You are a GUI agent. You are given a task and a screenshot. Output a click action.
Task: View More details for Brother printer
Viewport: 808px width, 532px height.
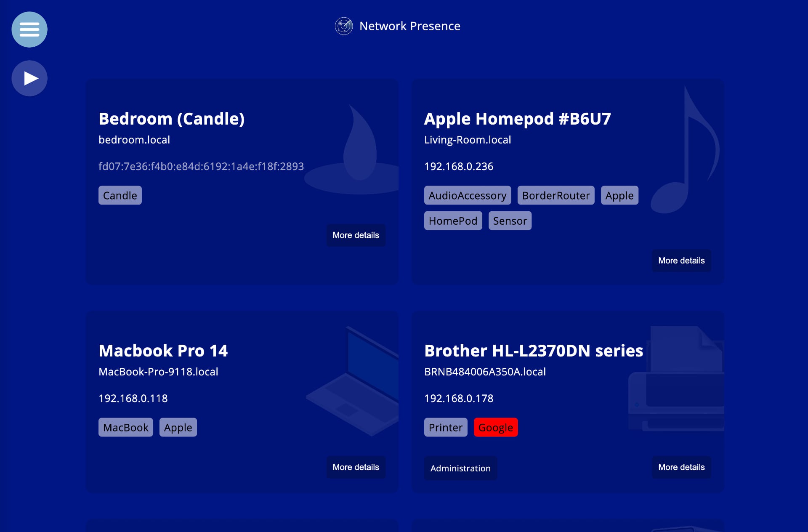pyautogui.click(x=681, y=467)
